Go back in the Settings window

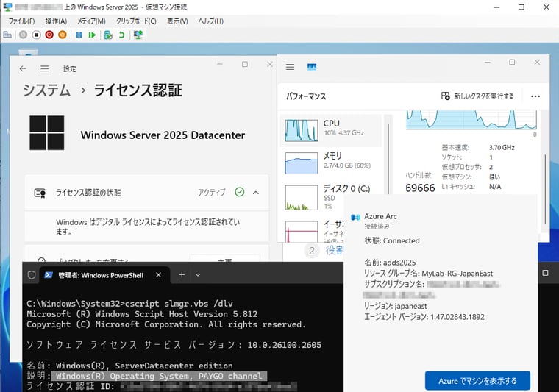pos(23,68)
